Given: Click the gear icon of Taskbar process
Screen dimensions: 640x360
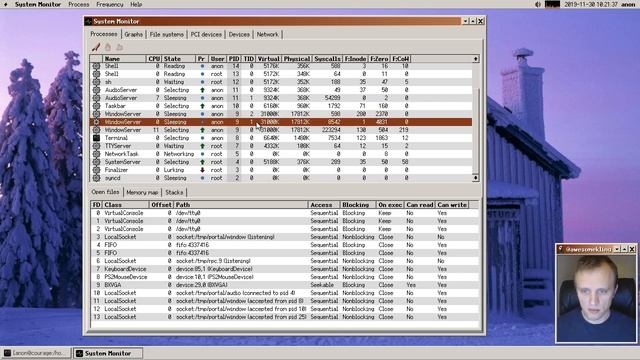Looking at the screenshot, I should coord(96,106).
